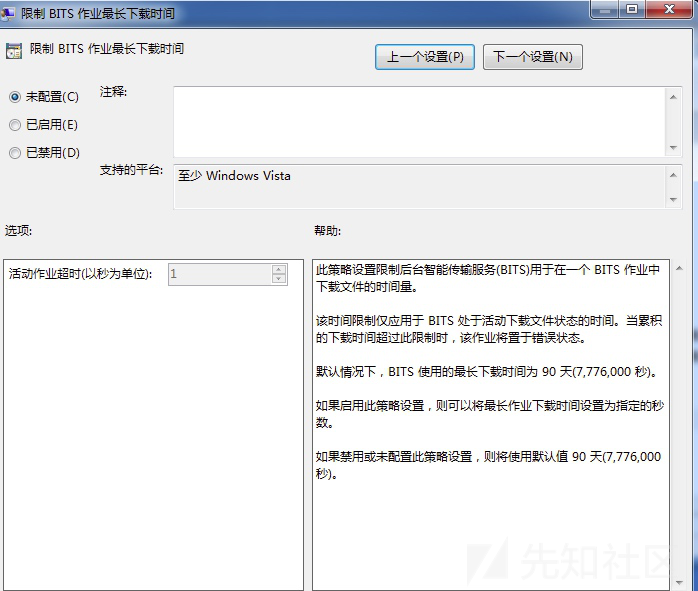Click scroll up arrow in 支持的平台 box
This screenshot has width=698, height=591.
point(673,175)
